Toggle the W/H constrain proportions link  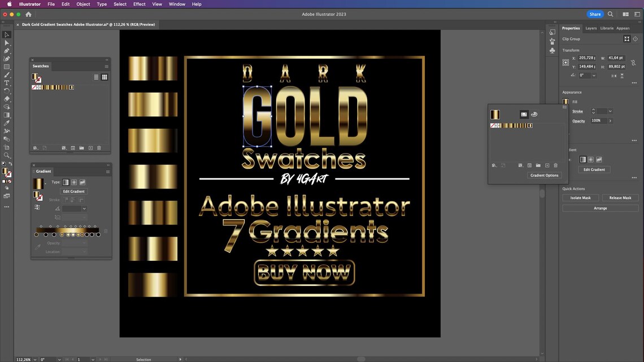633,63
